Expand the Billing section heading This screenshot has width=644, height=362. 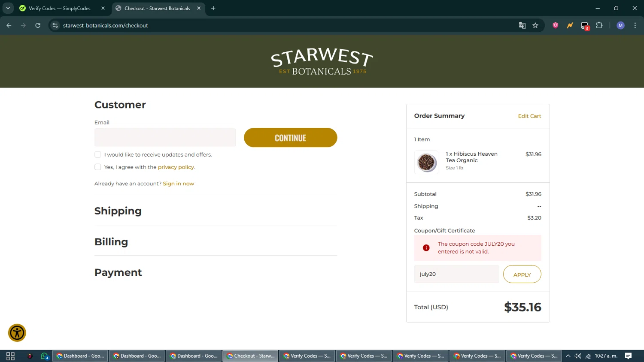point(111,242)
